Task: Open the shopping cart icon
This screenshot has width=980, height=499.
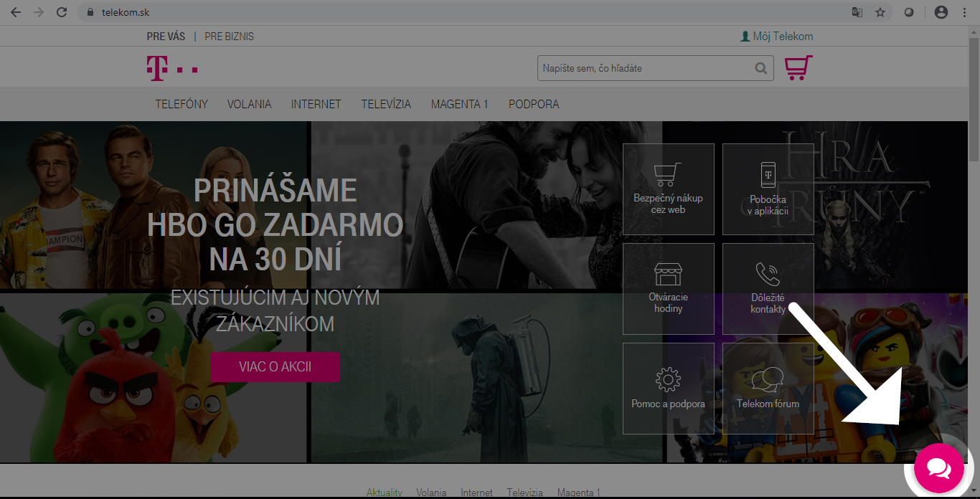Action: (798, 68)
